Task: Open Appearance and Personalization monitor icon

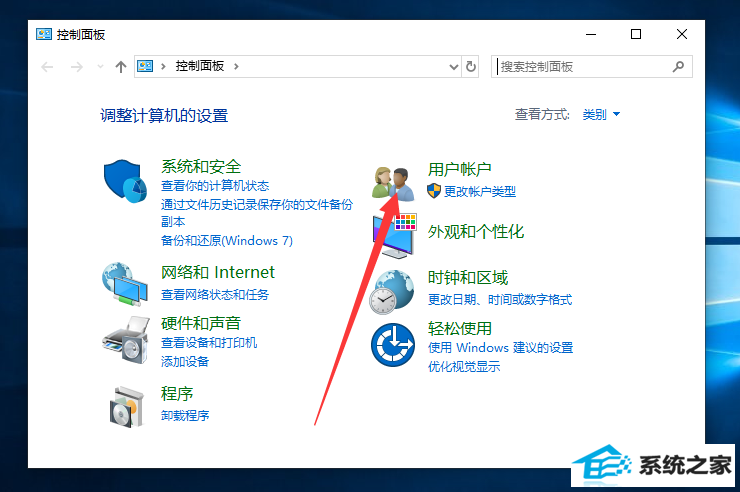Action: pos(394,235)
